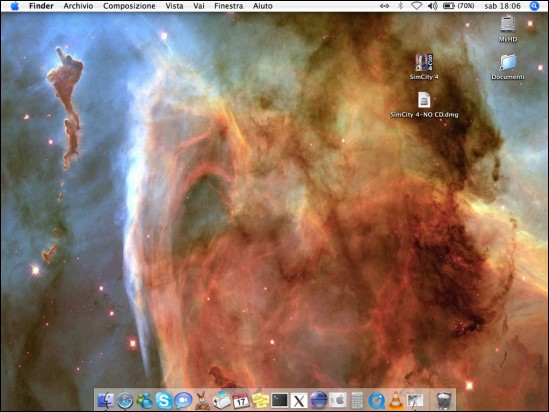The image size is (549, 412).
Task: Open Finder from the Dock
Action: (106, 400)
